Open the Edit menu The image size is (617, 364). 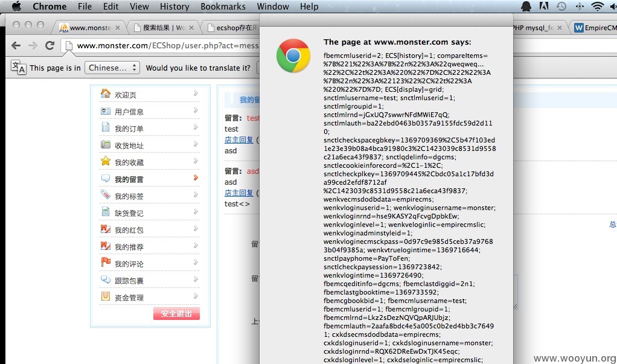point(111,7)
